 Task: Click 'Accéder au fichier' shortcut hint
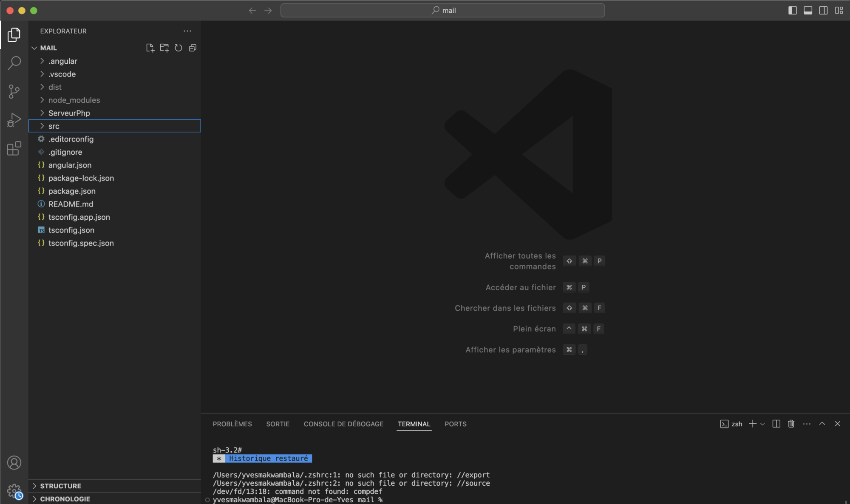pyautogui.click(x=521, y=287)
